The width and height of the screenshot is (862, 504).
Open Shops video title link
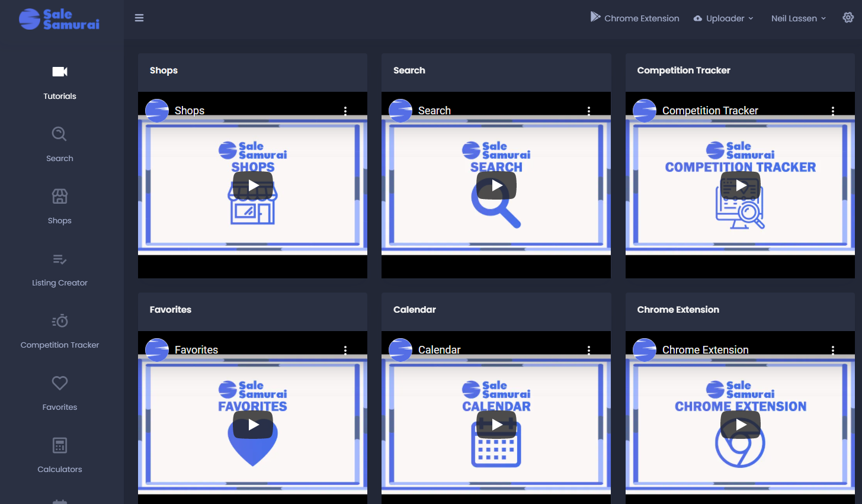point(190,111)
